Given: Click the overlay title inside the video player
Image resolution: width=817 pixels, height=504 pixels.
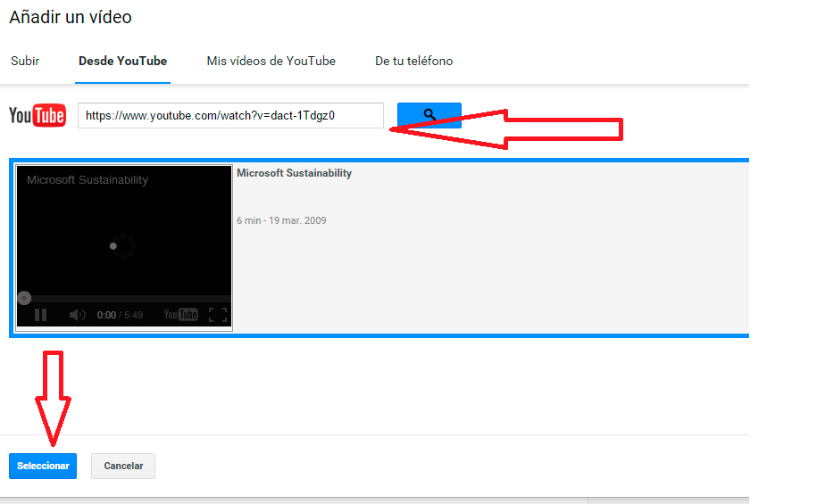Looking at the screenshot, I should click(88, 180).
